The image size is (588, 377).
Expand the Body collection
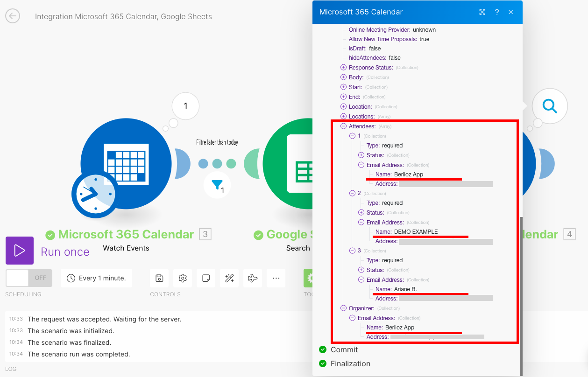point(344,77)
